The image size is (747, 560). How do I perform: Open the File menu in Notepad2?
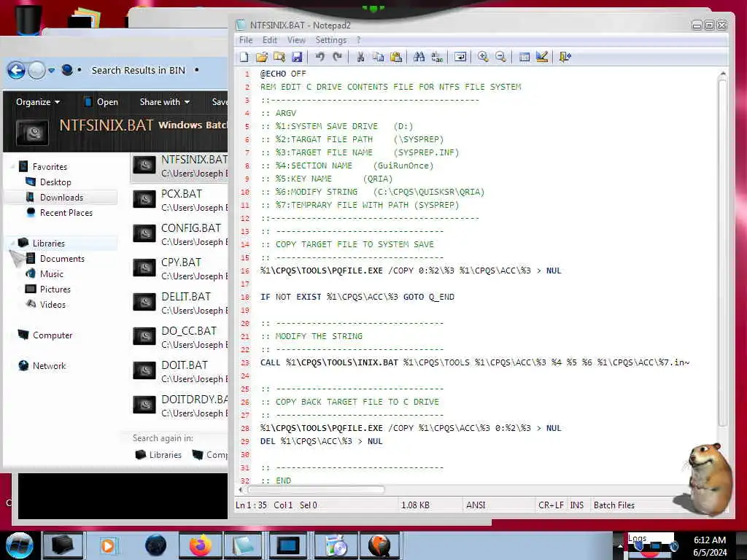tap(246, 40)
